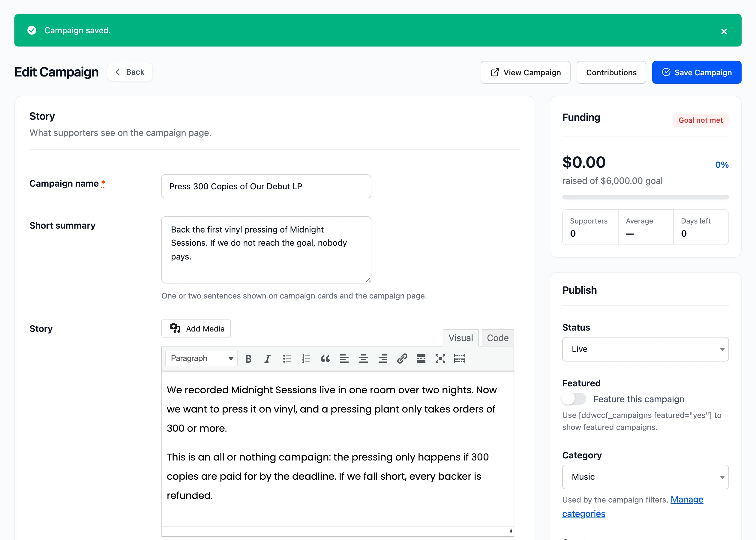Align story text right
This screenshot has height=540, width=756.
(x=383, y=358)
